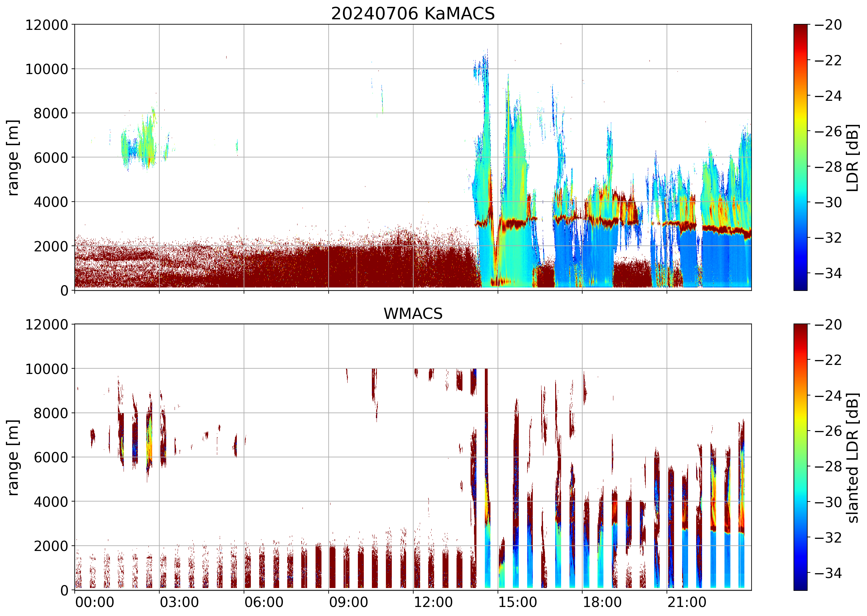Click the 10000 tick on bottom plot

pos(47,369)
